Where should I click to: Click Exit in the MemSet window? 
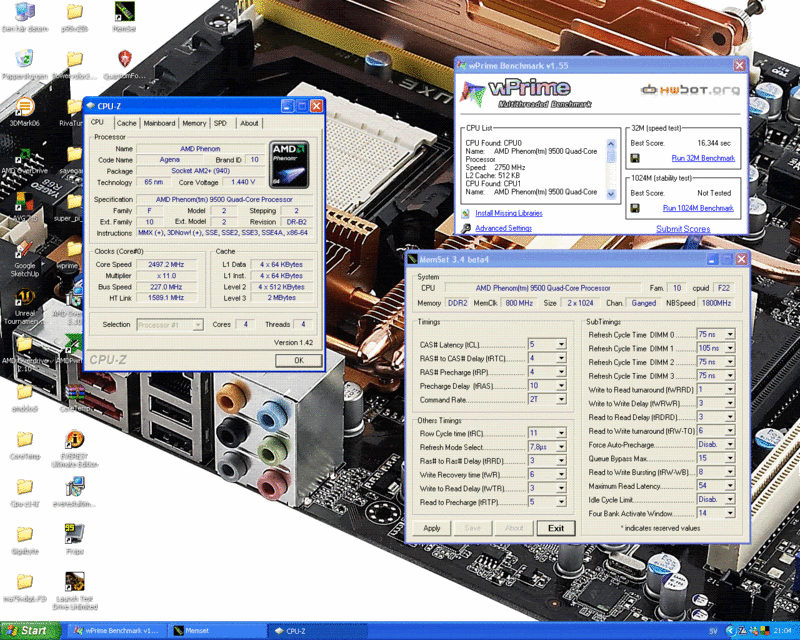click(x=556, y=528)
